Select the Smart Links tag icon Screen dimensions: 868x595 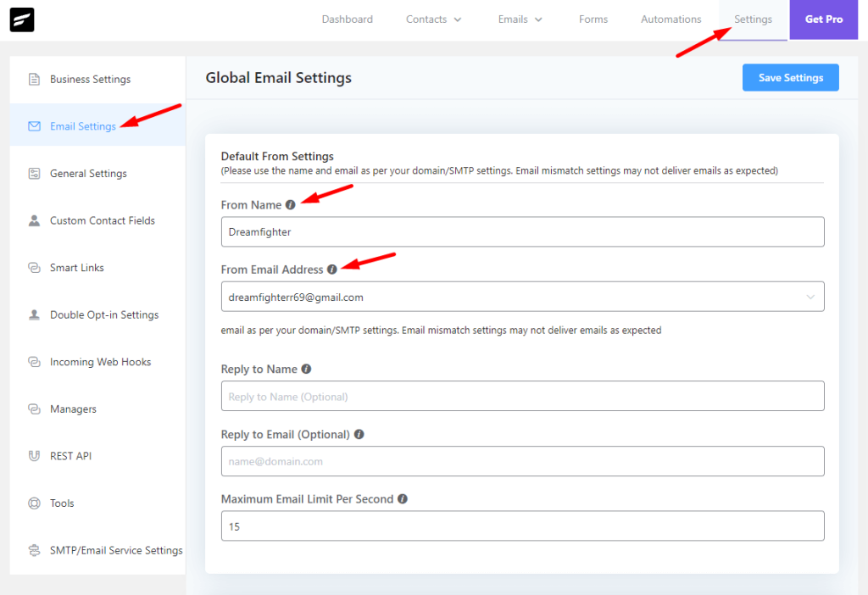coord(35,267)
